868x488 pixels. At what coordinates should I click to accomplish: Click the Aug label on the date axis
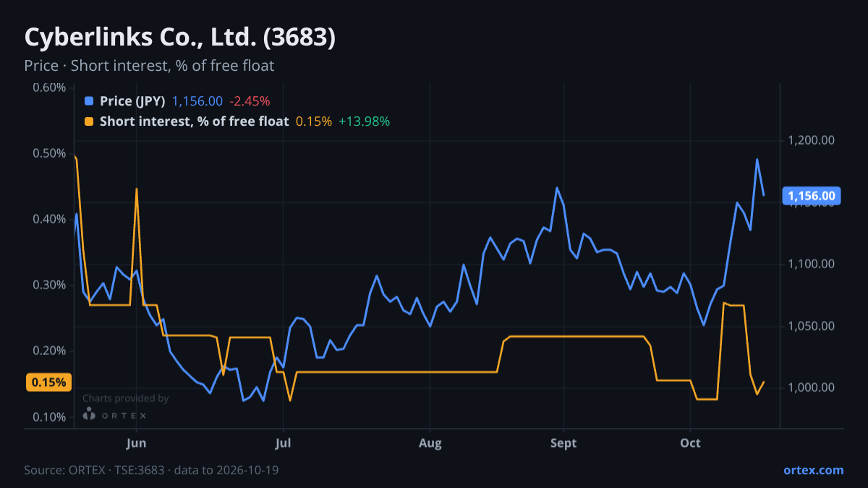point(430,443)
